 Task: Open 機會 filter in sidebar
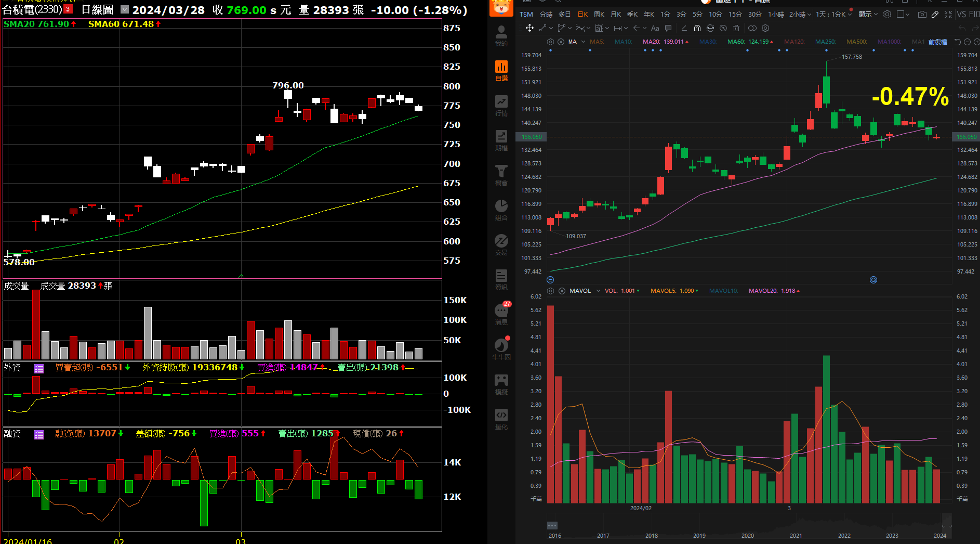coord(501,176)
